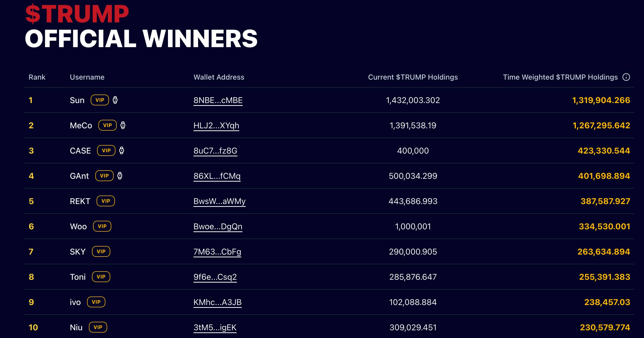Image resolution: width=644 pixels, height=338 pixels.
Task: Open wallet address 7M63...CbFg
Action: (217, 252)
